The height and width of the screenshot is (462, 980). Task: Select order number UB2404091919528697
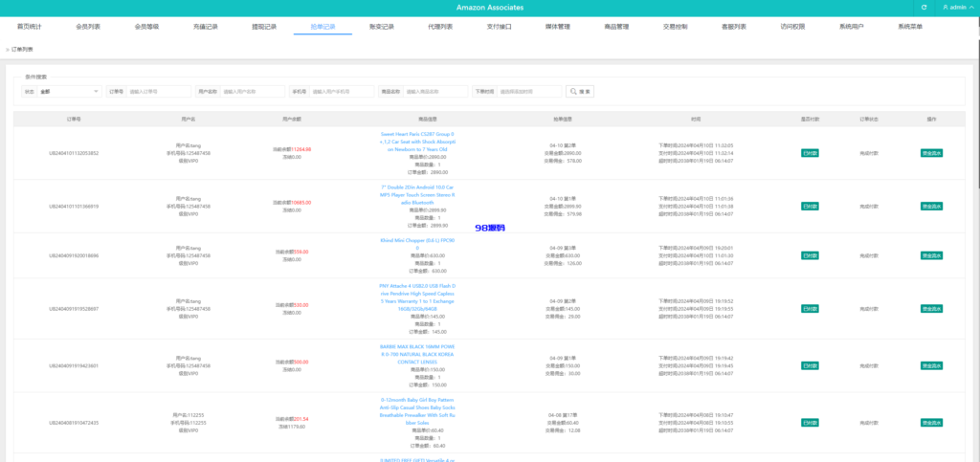tap(74, 309)
